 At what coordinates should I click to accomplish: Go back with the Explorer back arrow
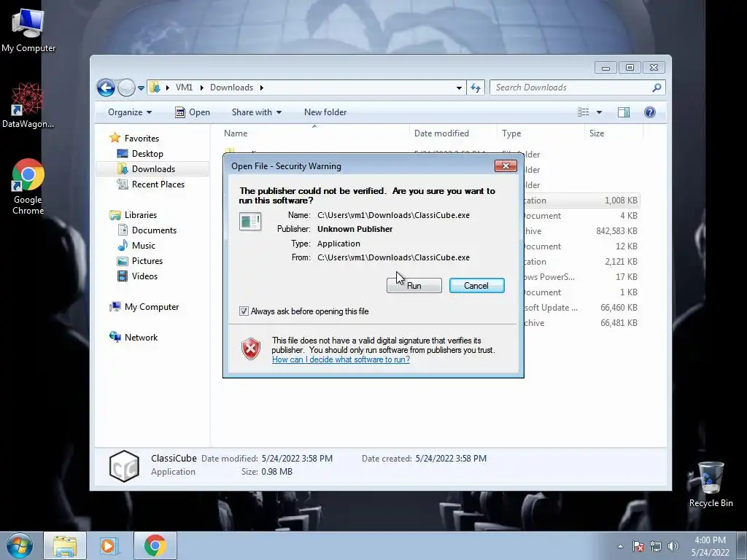[106, 87]
